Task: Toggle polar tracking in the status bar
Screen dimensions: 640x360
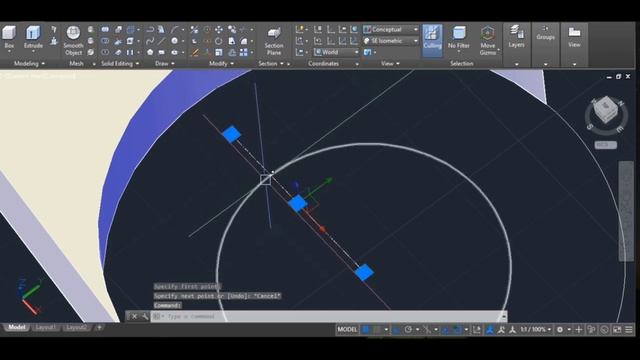Action: tap(408, 329)
